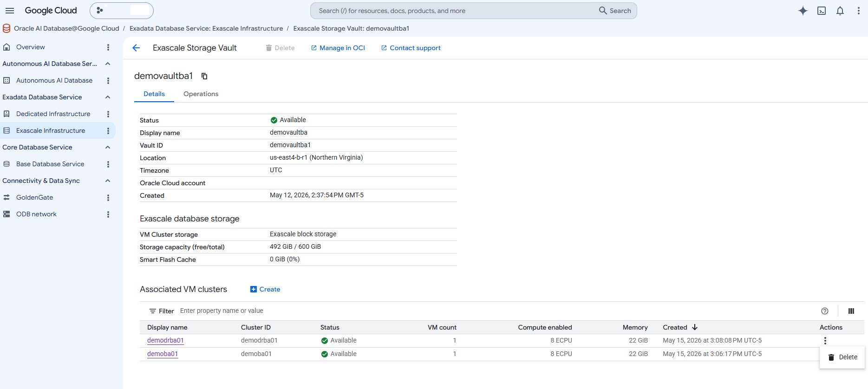Click the dots beside GoldenGate
The width and height of the screenshot is (868, 389).
coord(108,198)
